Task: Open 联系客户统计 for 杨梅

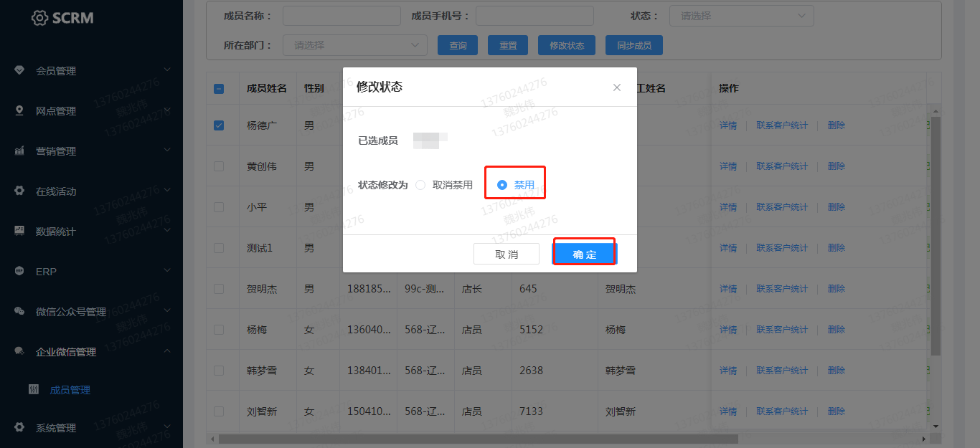Action: pos(782,330)
